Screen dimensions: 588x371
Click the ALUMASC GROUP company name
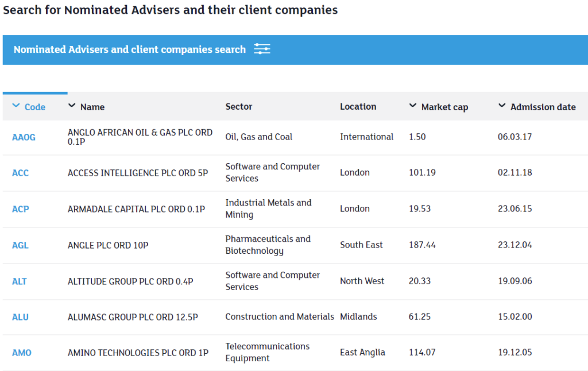[x=132, y=316]
